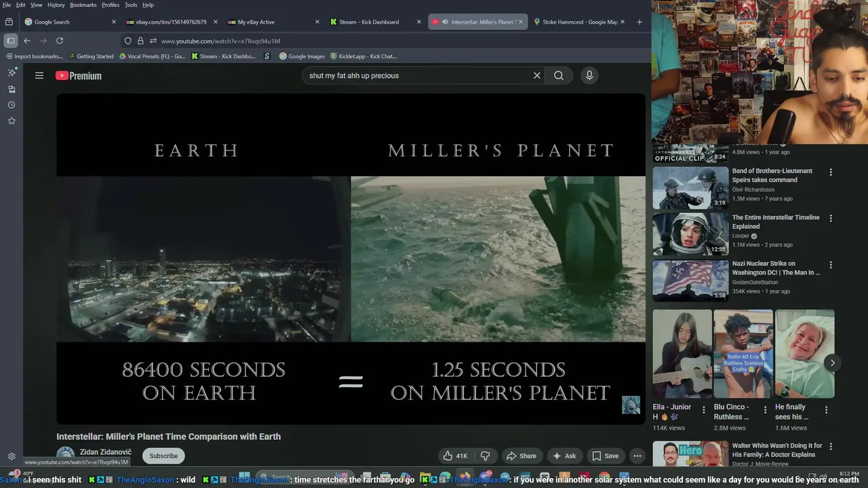The width and height of the screenshot is (868, 488).
Task: Open the Tools menu
Action: click(131, 5)
